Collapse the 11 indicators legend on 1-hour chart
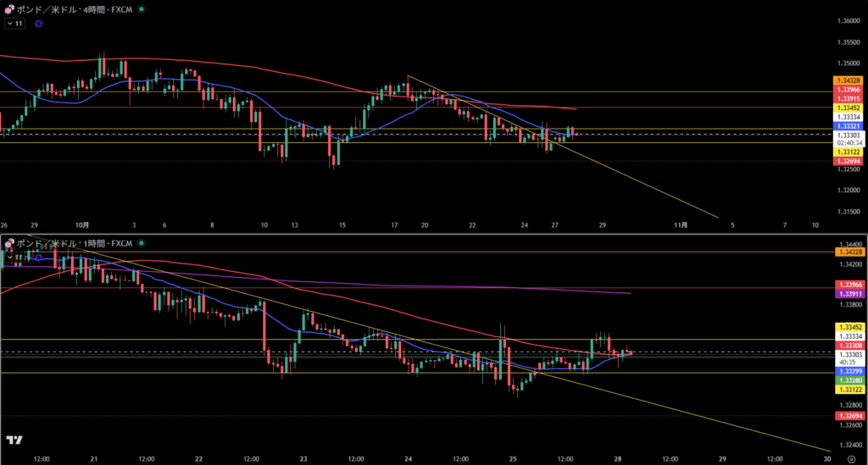The image size is (868, 465). point(14,257)
